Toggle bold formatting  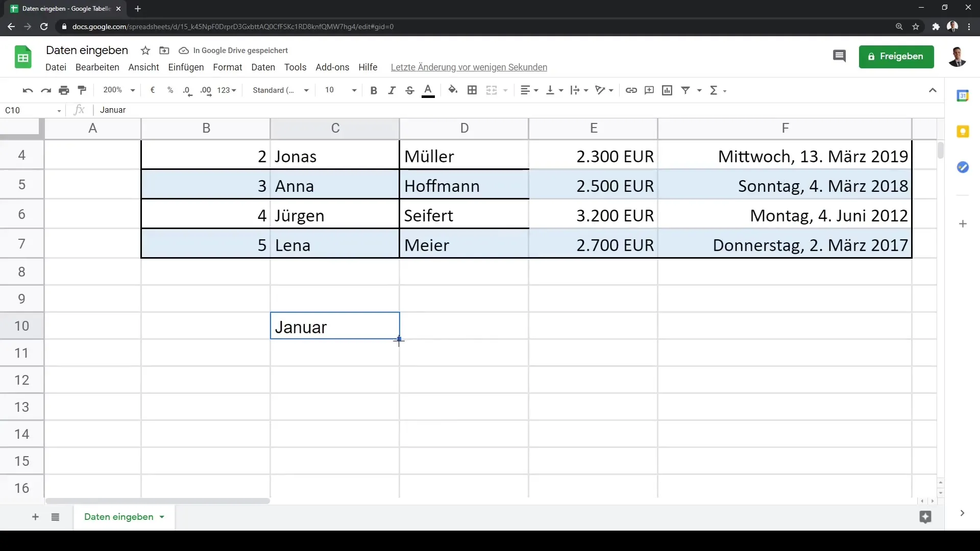tap(374, 90)
